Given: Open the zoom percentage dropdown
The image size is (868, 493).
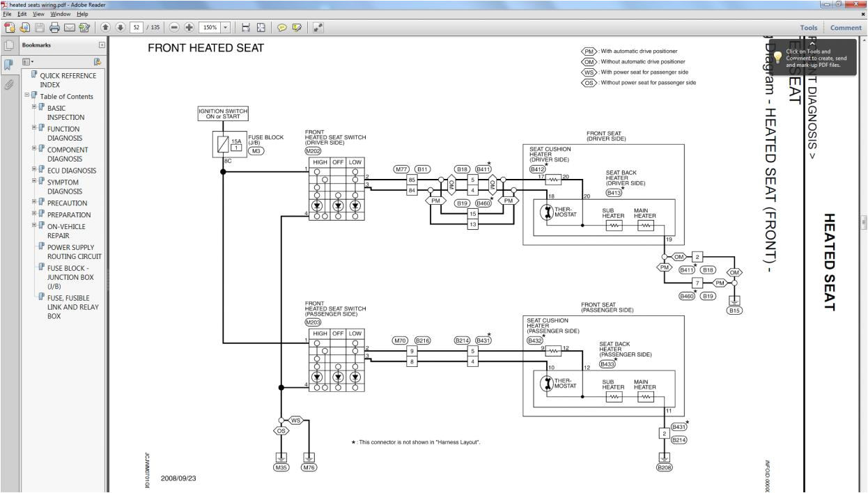Looking at the screenshot, I should tap(224, 27).
